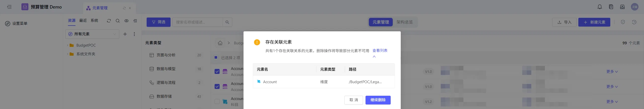The width and height of the screenshot is (644, 109).
Task: Click the Account row in the dialog table
Action: (x=324, y=82)
